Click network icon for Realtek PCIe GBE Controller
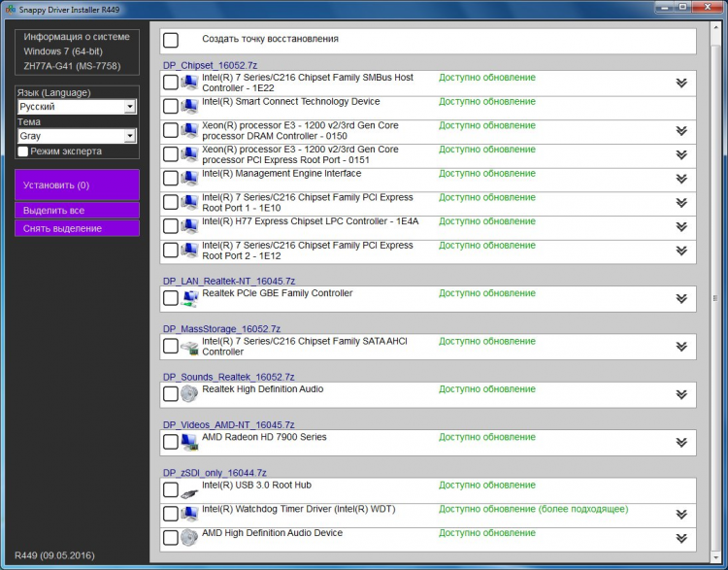The image size is (728, 570). 189,298
